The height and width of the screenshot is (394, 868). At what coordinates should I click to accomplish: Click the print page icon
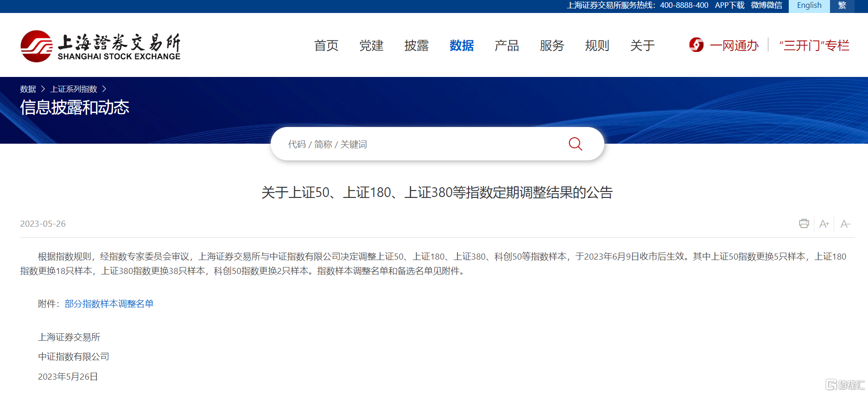[804, 223]
